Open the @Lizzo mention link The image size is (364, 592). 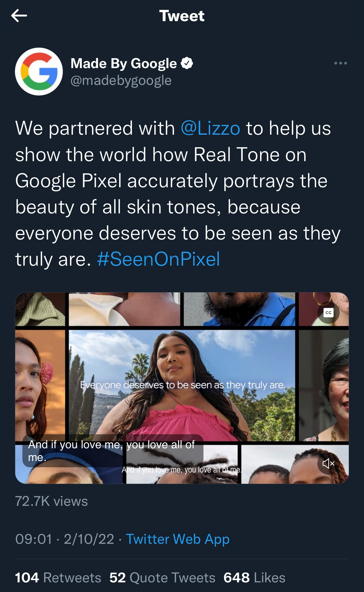coord(210,128)
